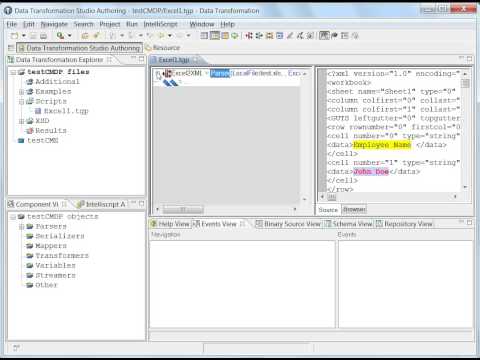Open the File menu
480x360 pixels.
tap(12, 24)
